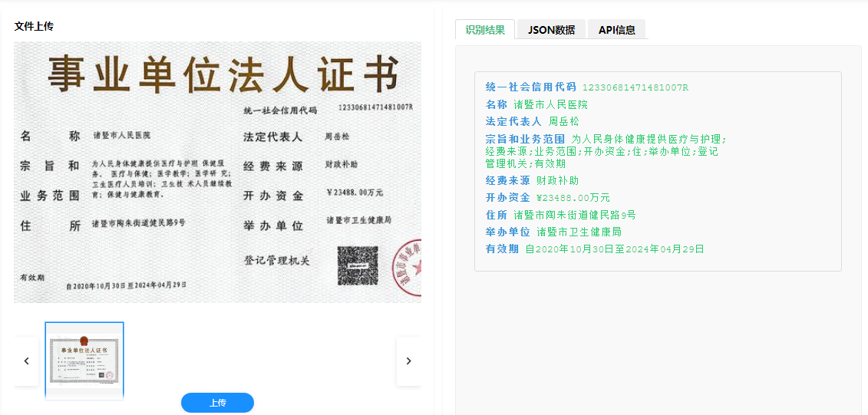Image resolution: width=868 pixels, height=415 pixels.
Task: Click the 事业单位法人证书 title in the image
Action: 223,75
